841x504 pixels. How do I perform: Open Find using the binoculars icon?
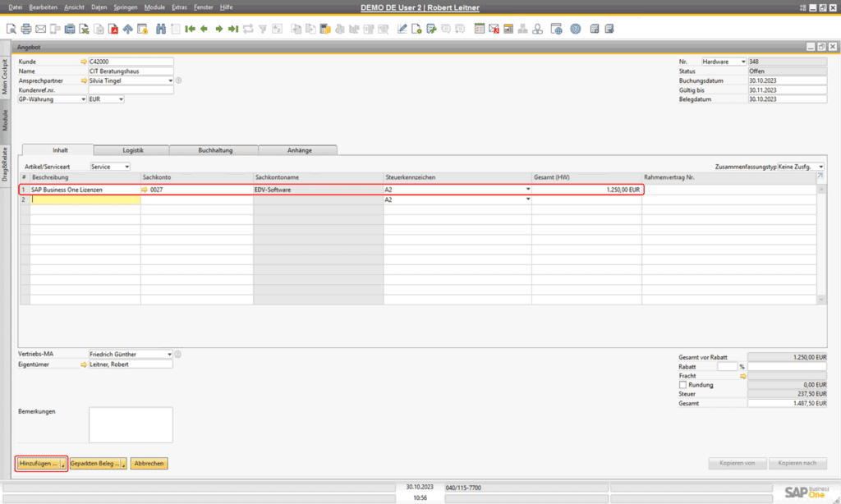point(160,29)
